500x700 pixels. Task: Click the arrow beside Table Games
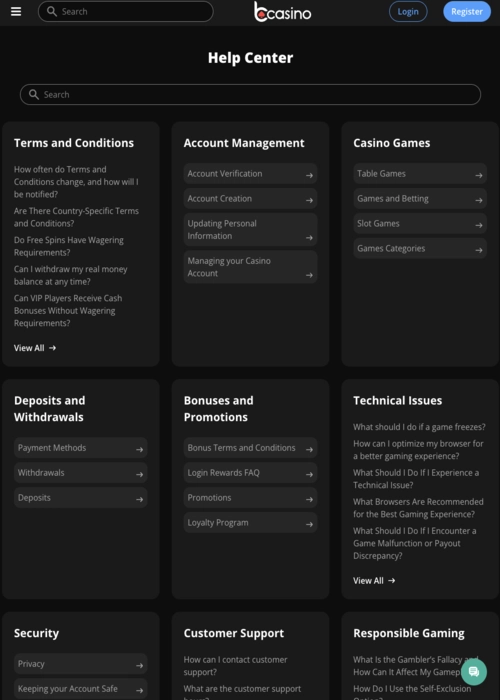click(479, 175)
